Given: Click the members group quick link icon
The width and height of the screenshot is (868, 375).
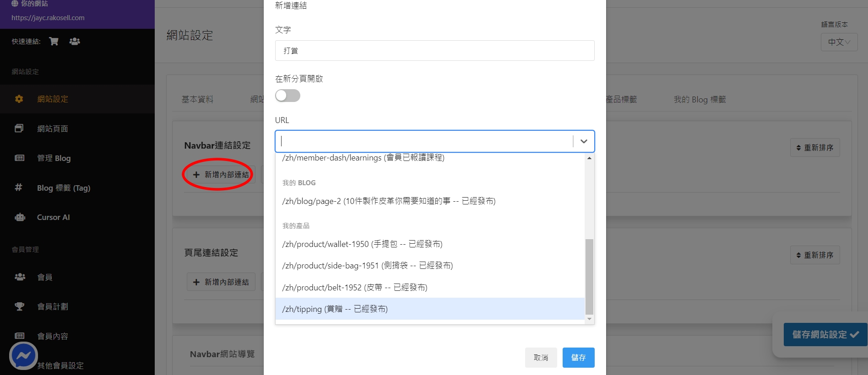Looking at the screenshot, I should point(75,42).
